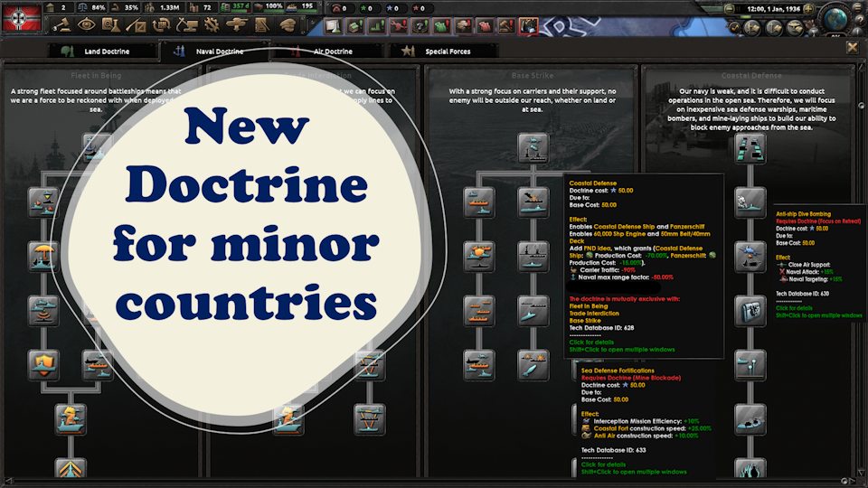This screenshot has height=488, width=868.
Task: Open the Trade circular-arrows icon
Action: (x=162, y=25)
